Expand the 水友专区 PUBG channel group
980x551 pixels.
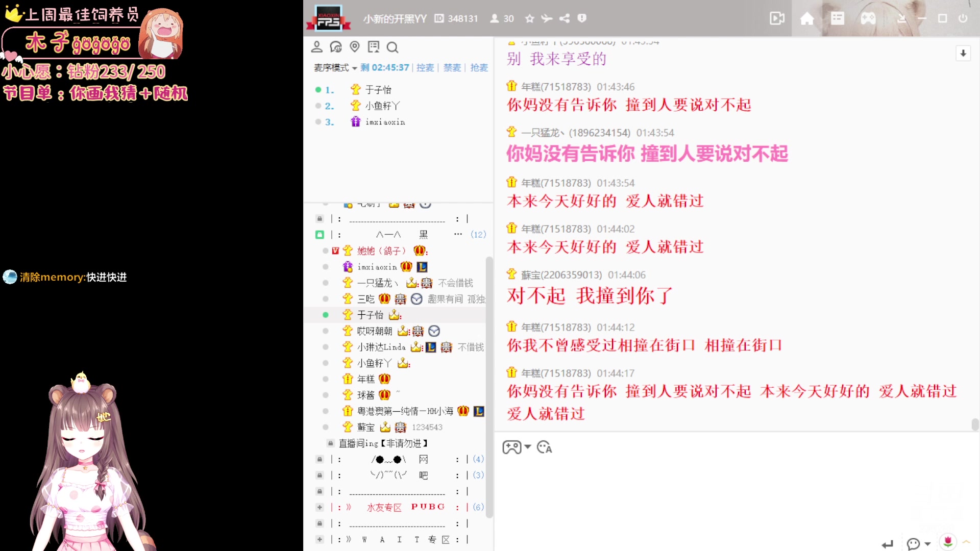click(320, 507)
